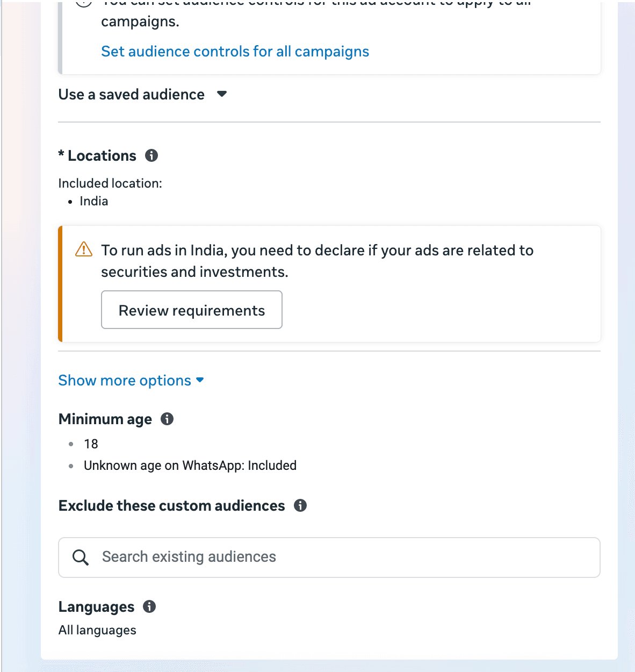Click the Locations info icon

point(151,156)
